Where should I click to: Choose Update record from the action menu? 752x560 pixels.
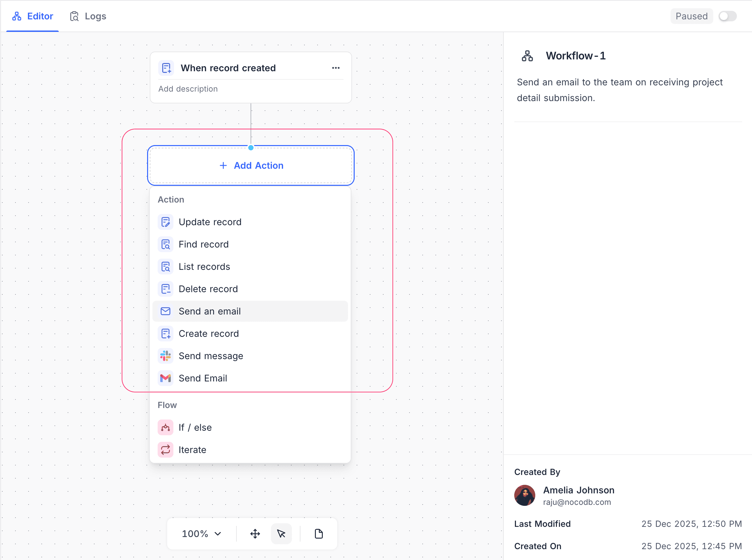[210, 222]
